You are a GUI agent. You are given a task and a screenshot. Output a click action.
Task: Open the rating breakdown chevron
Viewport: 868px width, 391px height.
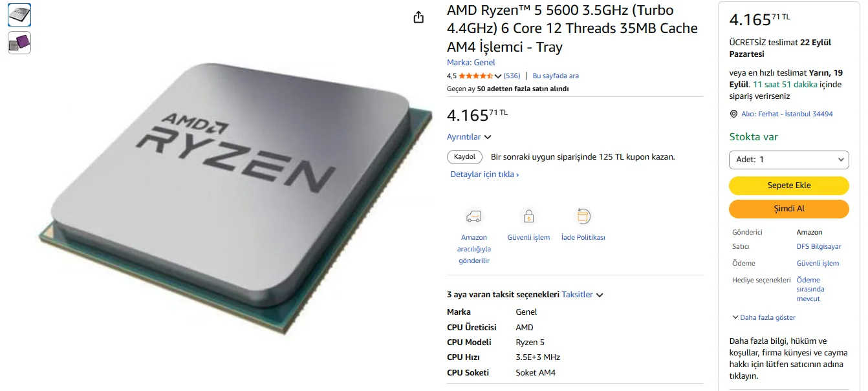[498, 76]
